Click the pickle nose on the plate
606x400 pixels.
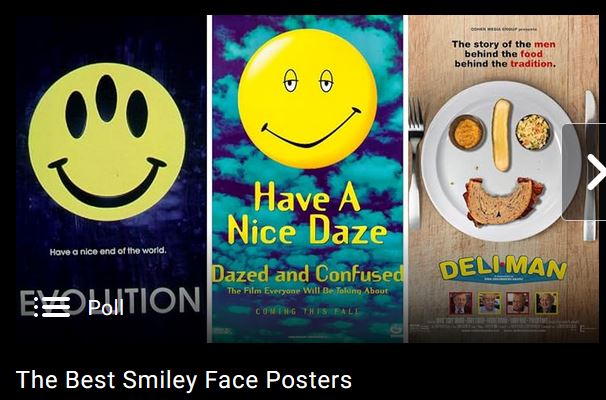(502, 135)
